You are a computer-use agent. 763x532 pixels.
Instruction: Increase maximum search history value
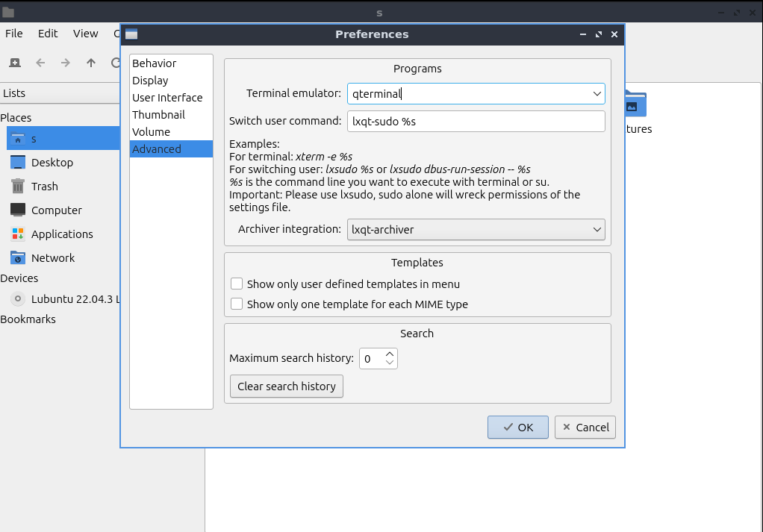390,354
